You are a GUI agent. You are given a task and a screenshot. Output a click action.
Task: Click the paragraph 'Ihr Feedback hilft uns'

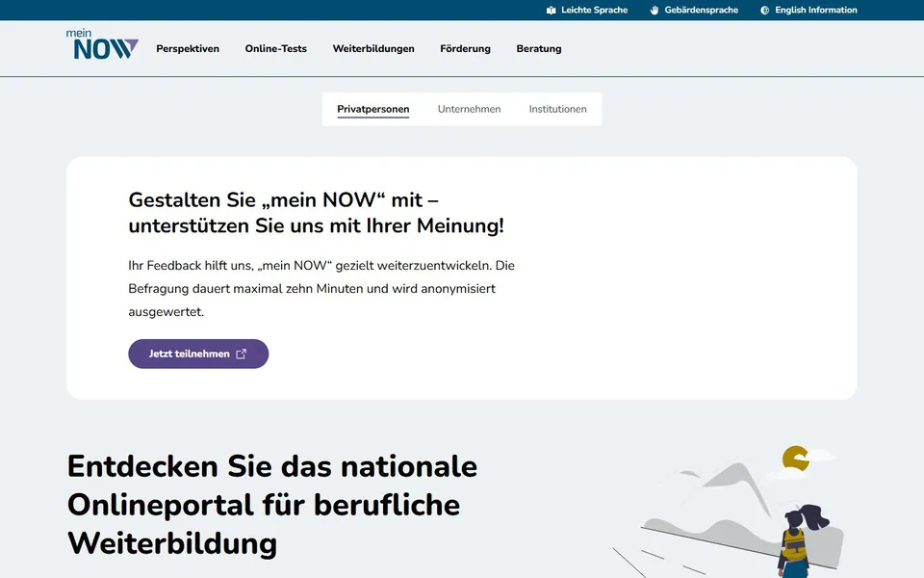[321, 288]
